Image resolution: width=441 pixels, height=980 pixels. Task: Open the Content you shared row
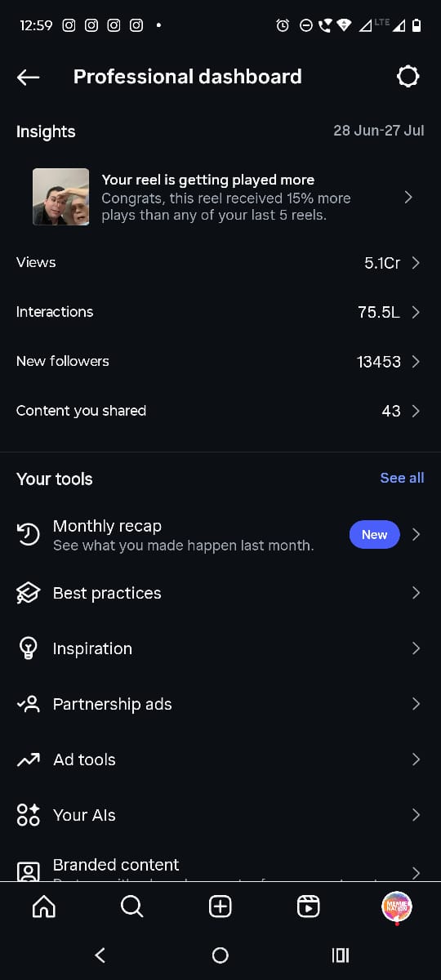click(x=220, y=411)
